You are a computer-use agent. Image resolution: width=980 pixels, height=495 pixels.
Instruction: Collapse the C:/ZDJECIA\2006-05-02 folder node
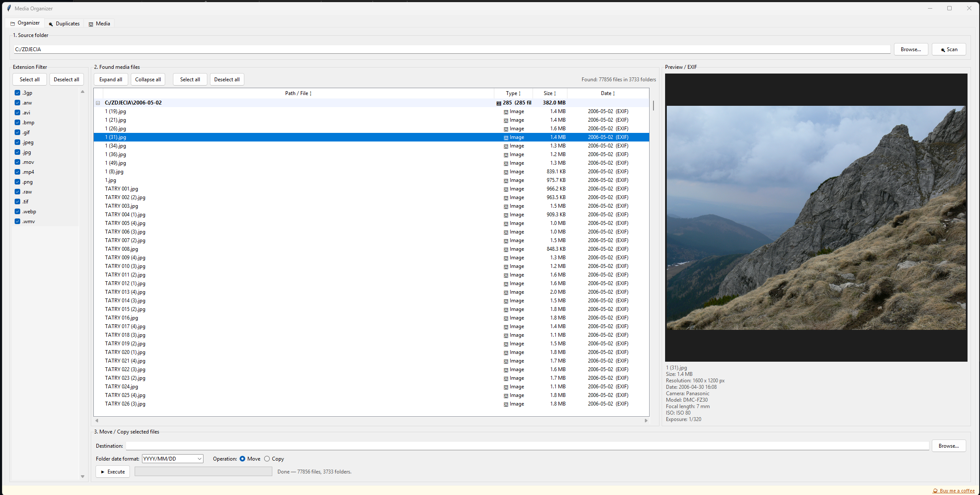[98, 103]
